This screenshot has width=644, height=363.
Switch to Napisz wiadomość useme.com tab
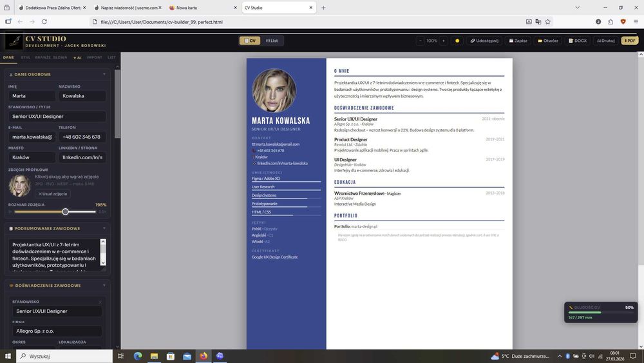coord(128,8)
